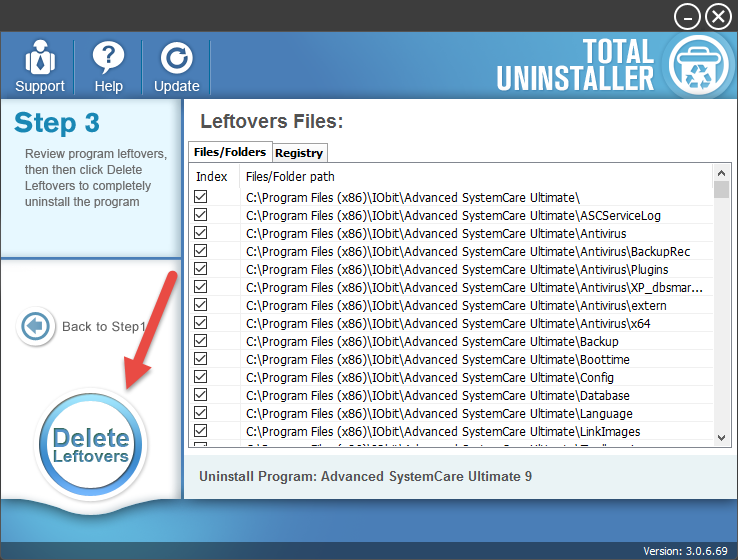Click the Back to Step1 arrow icon

pos(35,326)
